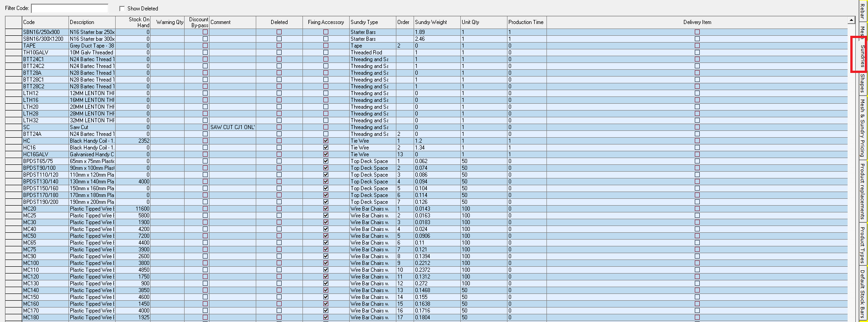Select the sundry weight value 0.272
The image size is (868, 322).
(x=437, y=284)
